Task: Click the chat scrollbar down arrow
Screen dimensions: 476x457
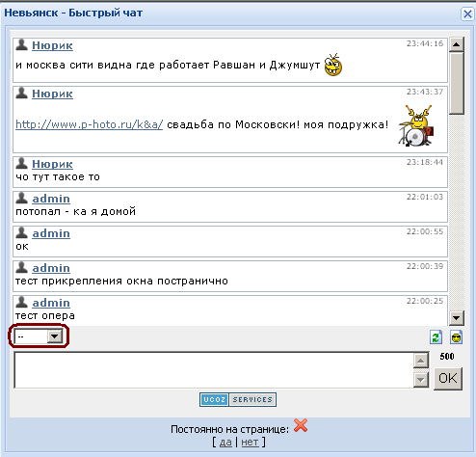Action: point(456,318)
